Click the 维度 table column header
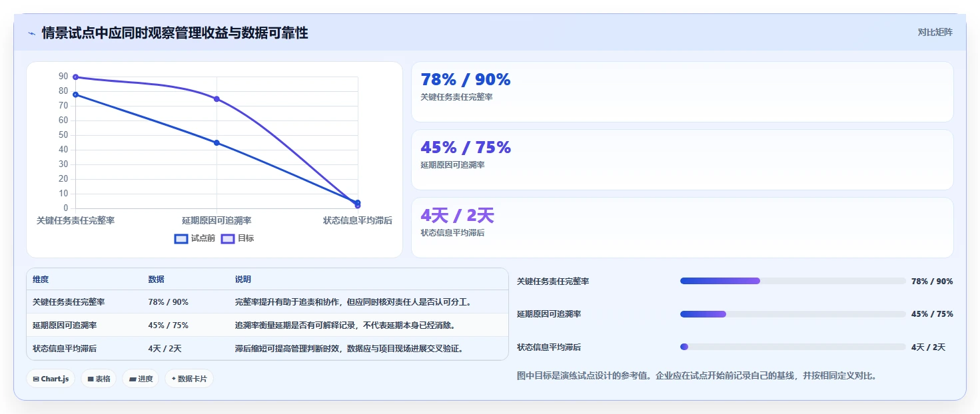The image size is (980, 414). click(41, 280)
